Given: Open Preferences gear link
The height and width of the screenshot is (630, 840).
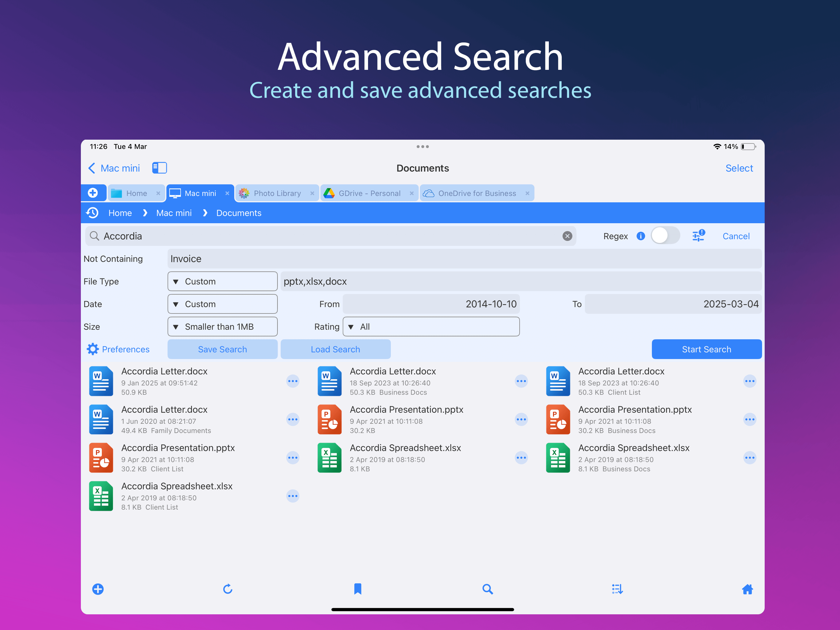Looking at the screenshot, I should tap(118, 349).
